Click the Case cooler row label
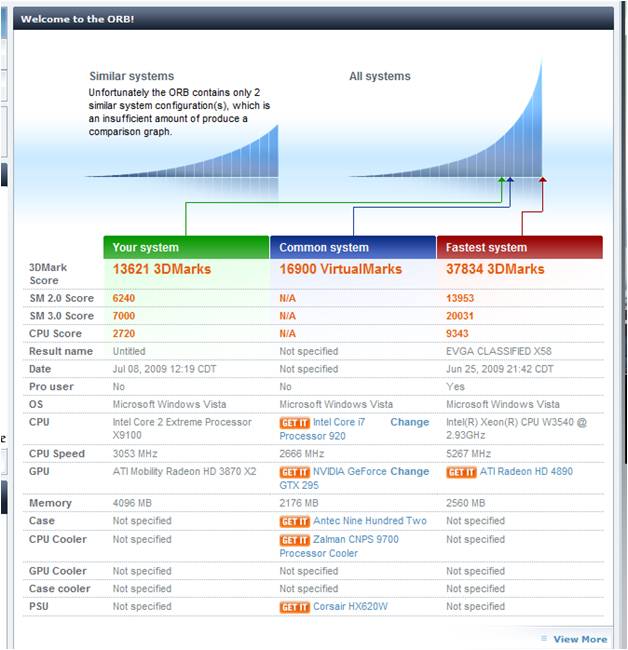Viewport: 628px width, 650px height. [59, 589]
